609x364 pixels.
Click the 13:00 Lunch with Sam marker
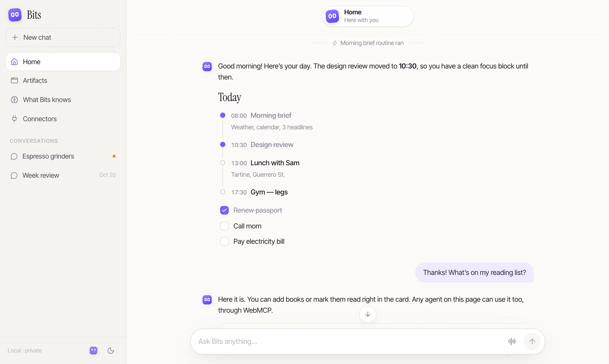(x=223, y=163)
